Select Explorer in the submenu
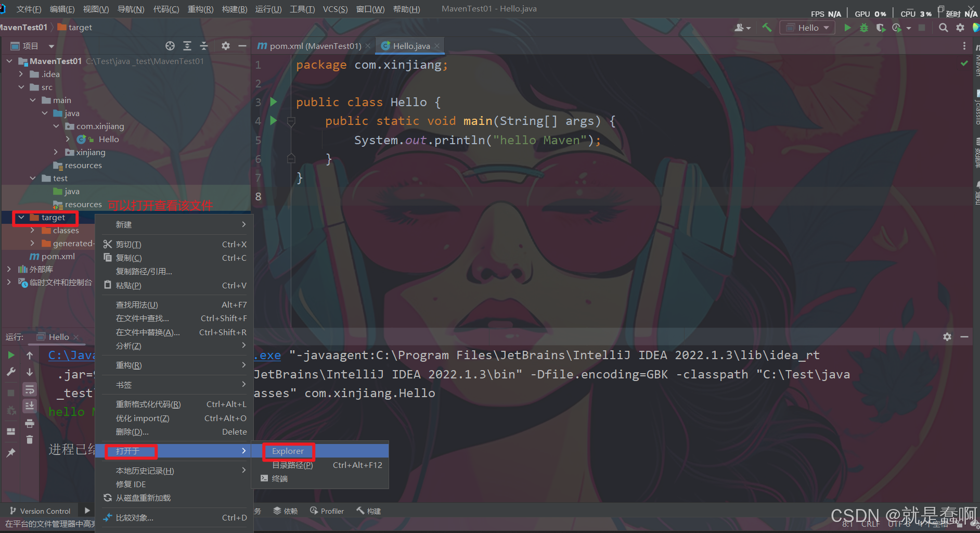The image size is (980, 533). (320, 451)
